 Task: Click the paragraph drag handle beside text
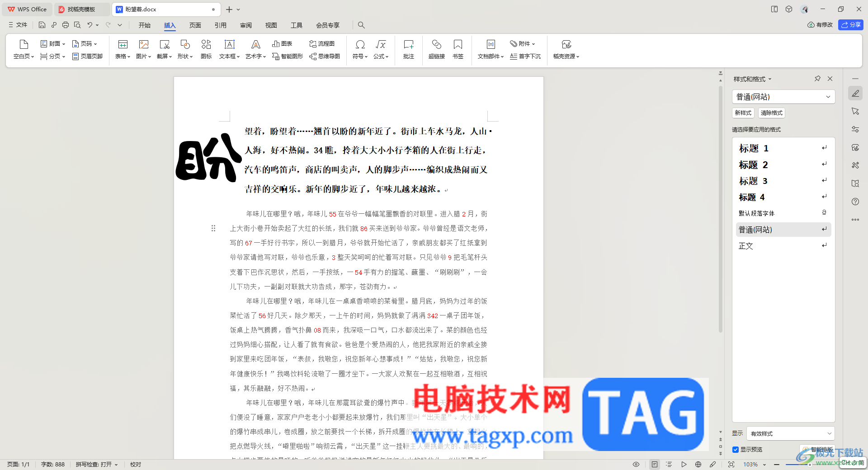pyautogui.click(x=213, y=228)
